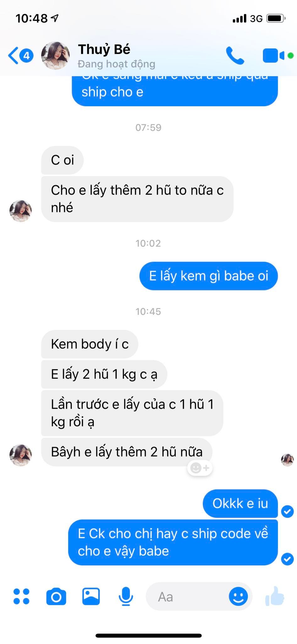Start a video call with Thuỷ Bé
Viewport: 297px width, 644px height.
(x=273, y=56)
